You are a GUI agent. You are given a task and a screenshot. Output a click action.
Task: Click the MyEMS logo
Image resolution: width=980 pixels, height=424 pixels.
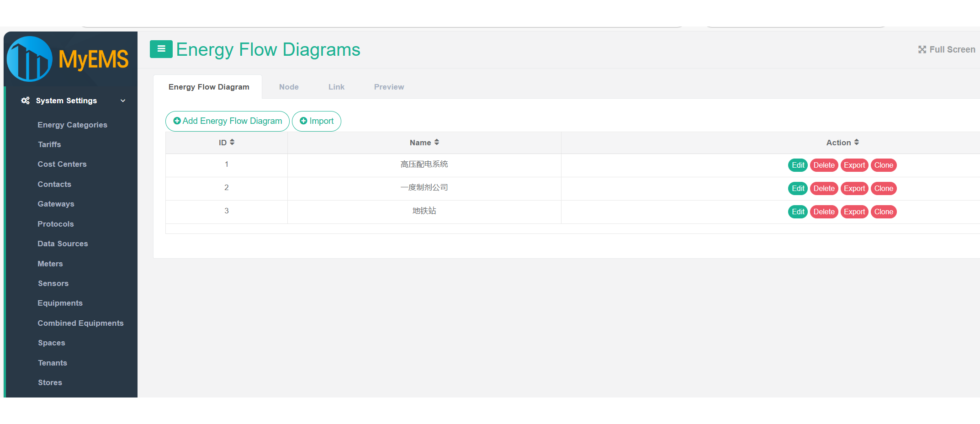click(x=69, y=59)
